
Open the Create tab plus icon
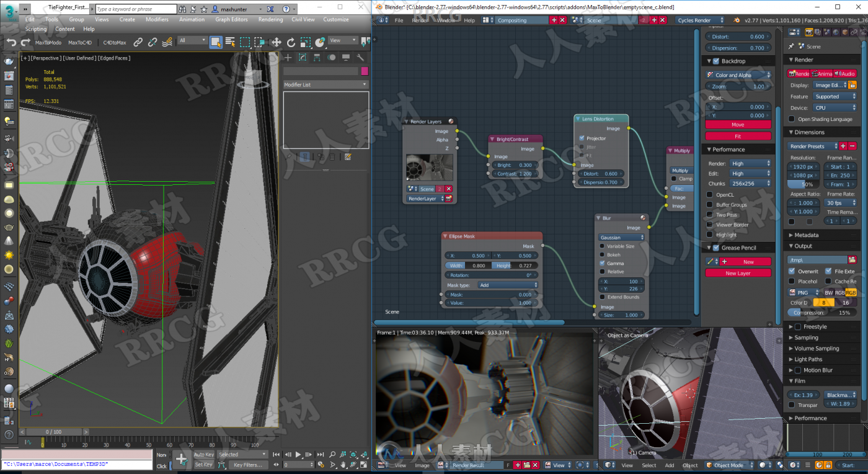(x=288, y=58)
